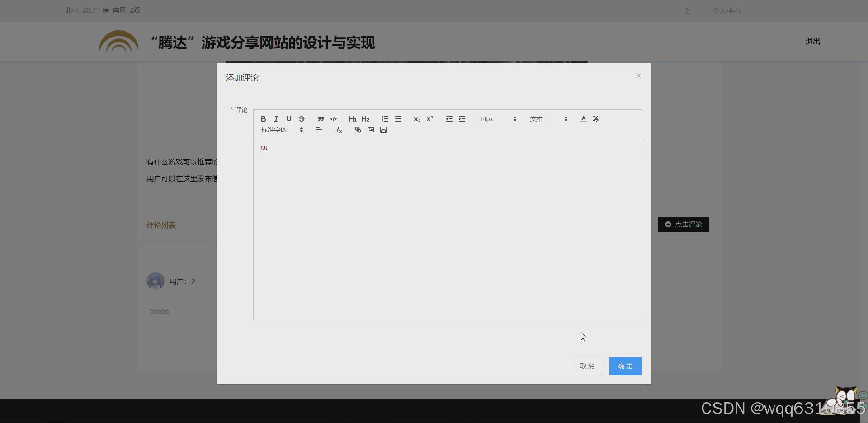Toggle superscript formatting
The height and width of the screenshot is (423, 868).
[429, 119]
